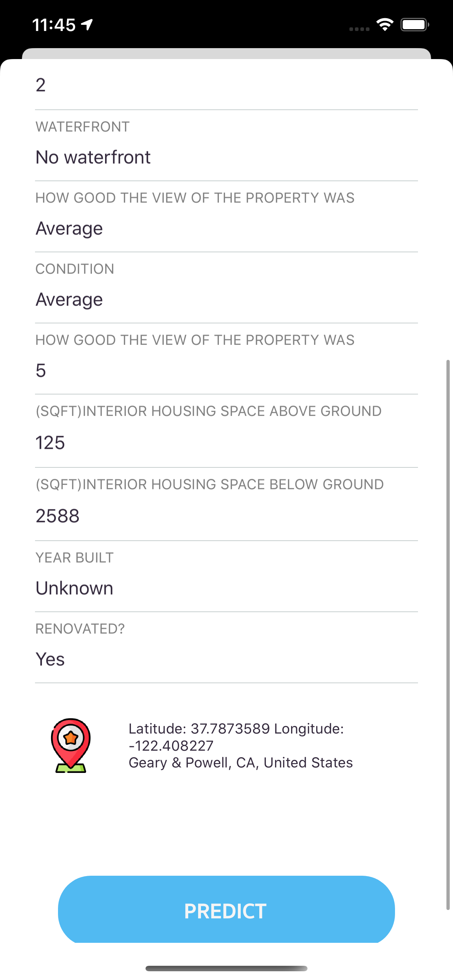Edit the top field showing 2
Viewport: 453px width, 980px height.
[x=226, y=85]
